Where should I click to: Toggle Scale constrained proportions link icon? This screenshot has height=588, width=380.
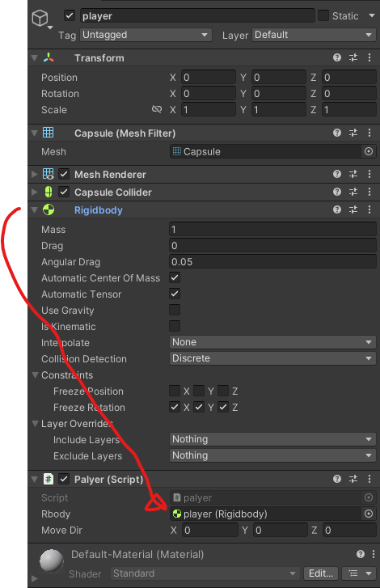157,109
